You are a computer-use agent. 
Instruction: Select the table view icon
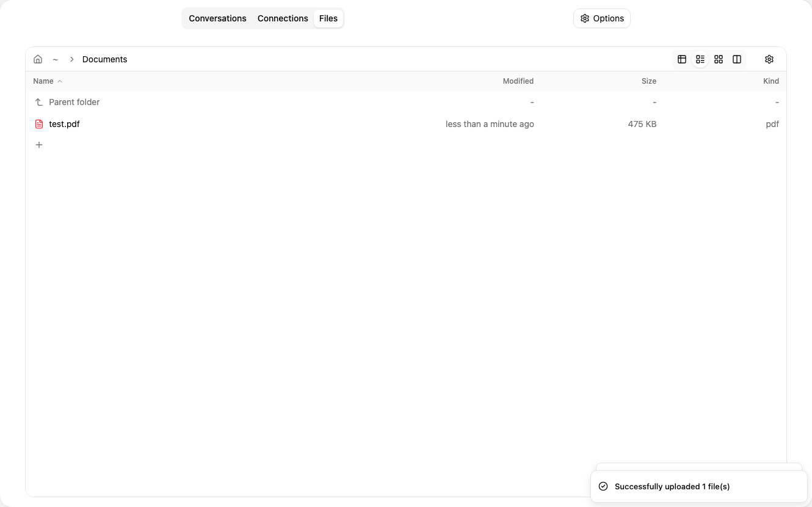coord(682,59)
